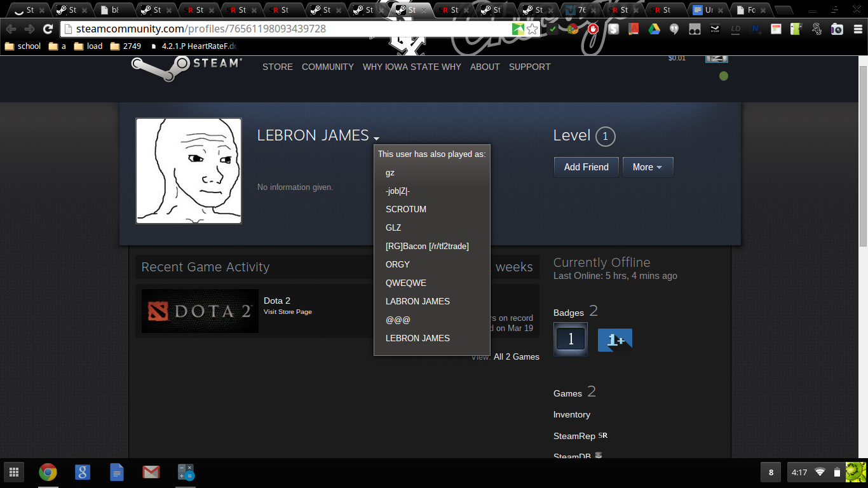
Task: Open Gmail from the shelf
Action: [x=151, y=472]
